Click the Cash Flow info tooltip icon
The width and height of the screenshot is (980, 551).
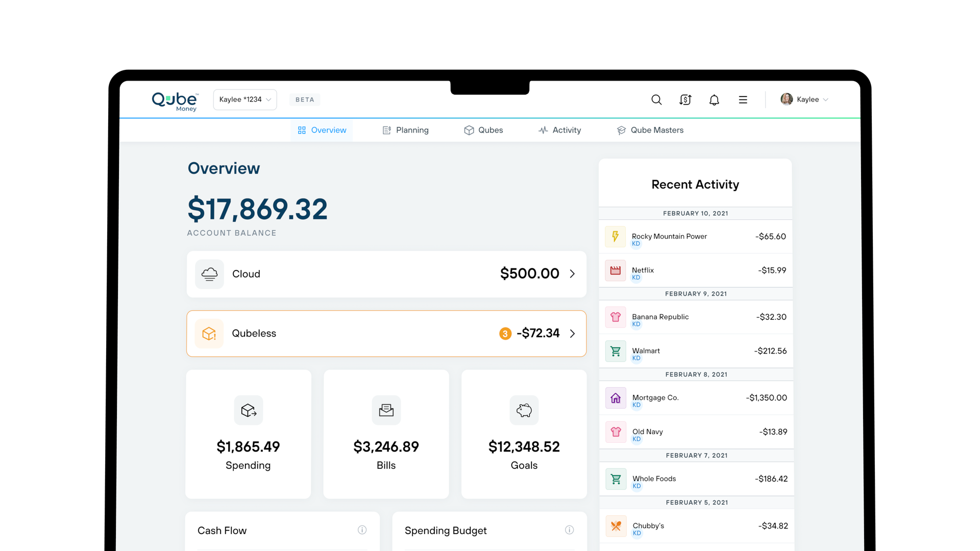(362, 530)
